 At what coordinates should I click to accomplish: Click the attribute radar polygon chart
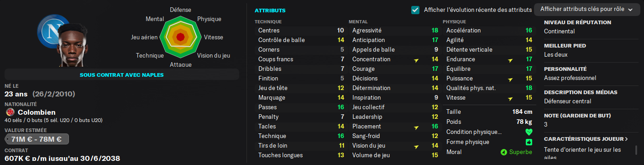coord(180,37)
